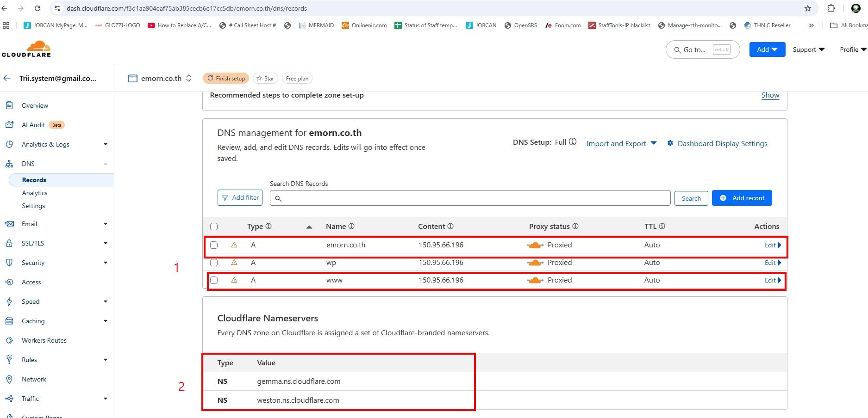Tick the checkbox for emorn.co.th A record
868x418 pixels.
(x=214, y=245)
